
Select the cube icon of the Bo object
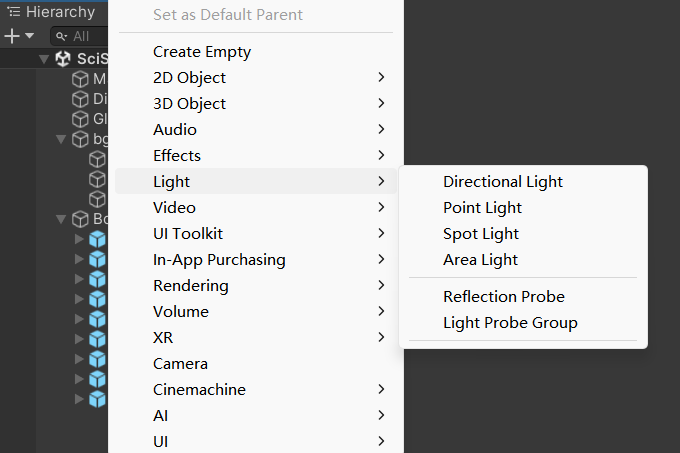pos(81,219)
